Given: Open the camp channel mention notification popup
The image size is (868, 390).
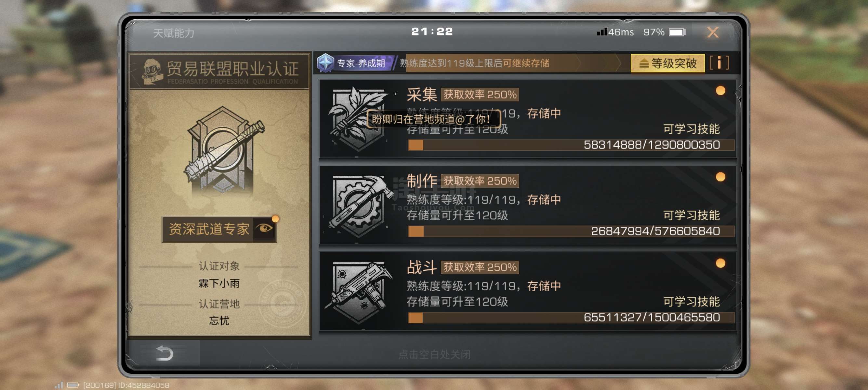Looking at the screenshot, I should 433,119.
